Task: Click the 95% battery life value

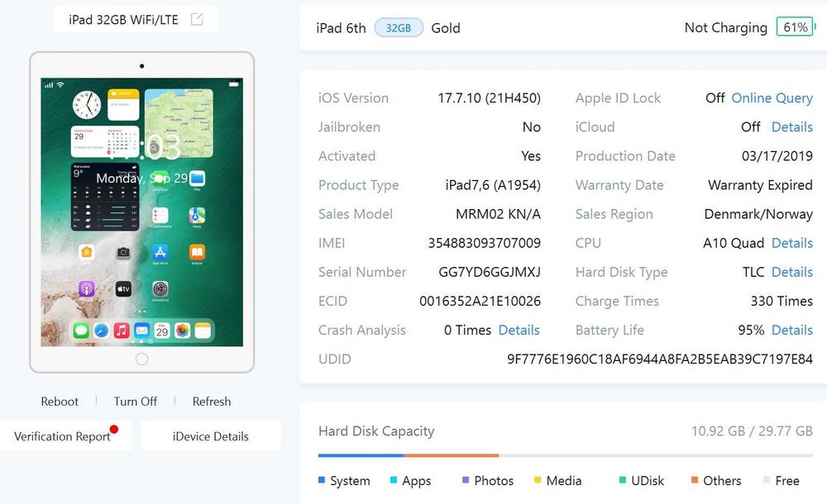Action: point(751,330)
